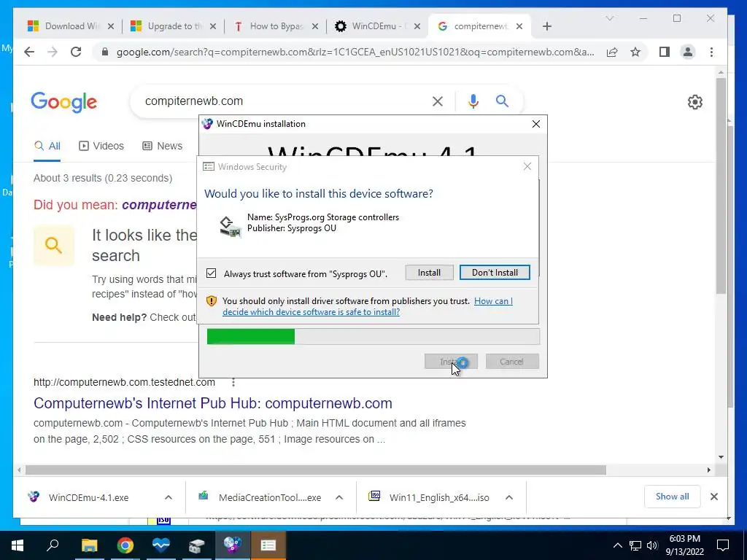This screenshot has width=747, height=560.
Task: Open the notification center icon
Action: (x=723, y=545)
